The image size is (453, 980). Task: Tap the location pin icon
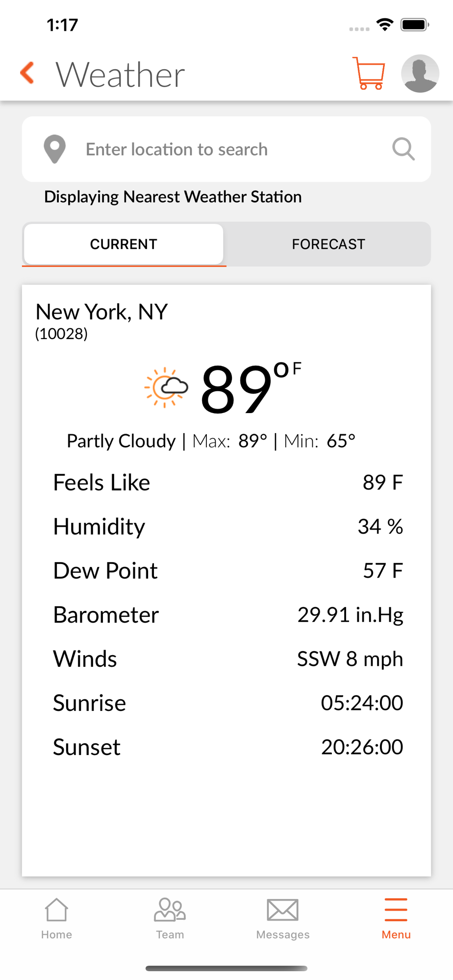pyautogui.click(x=54, y=149)
